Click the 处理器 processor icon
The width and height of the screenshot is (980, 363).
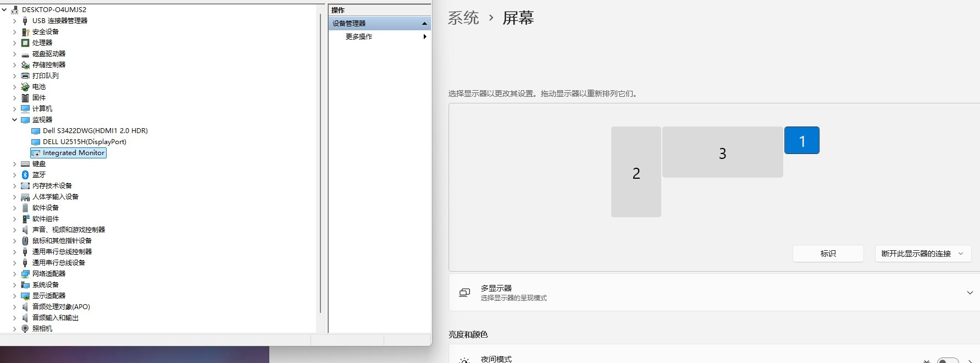[x=25, y=42]
